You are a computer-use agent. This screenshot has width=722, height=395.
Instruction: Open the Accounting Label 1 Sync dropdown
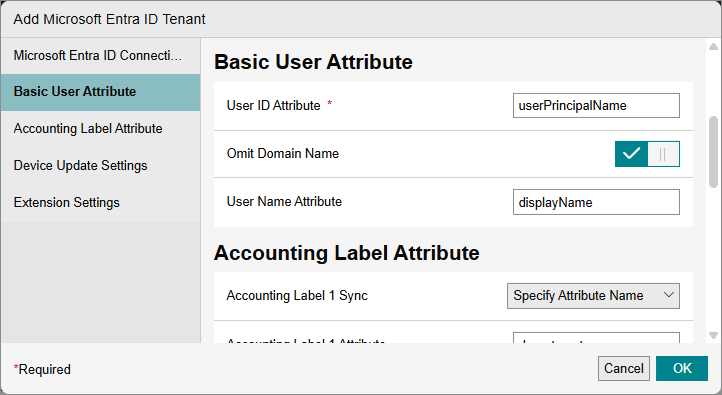593,296
